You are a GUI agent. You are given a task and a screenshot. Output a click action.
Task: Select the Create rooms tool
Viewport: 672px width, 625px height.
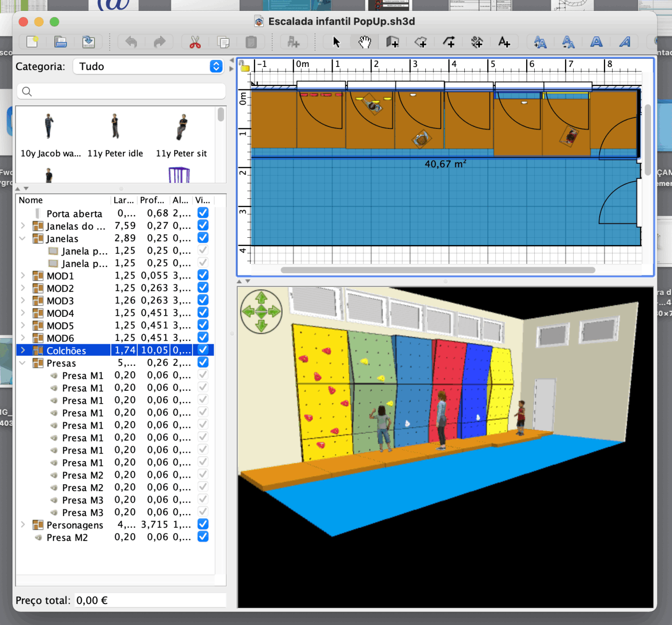[x=421, y=42]
